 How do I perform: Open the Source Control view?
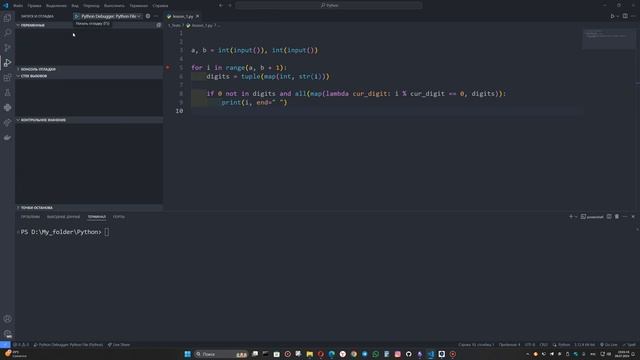pyautogui.click(x=7, y=48)
